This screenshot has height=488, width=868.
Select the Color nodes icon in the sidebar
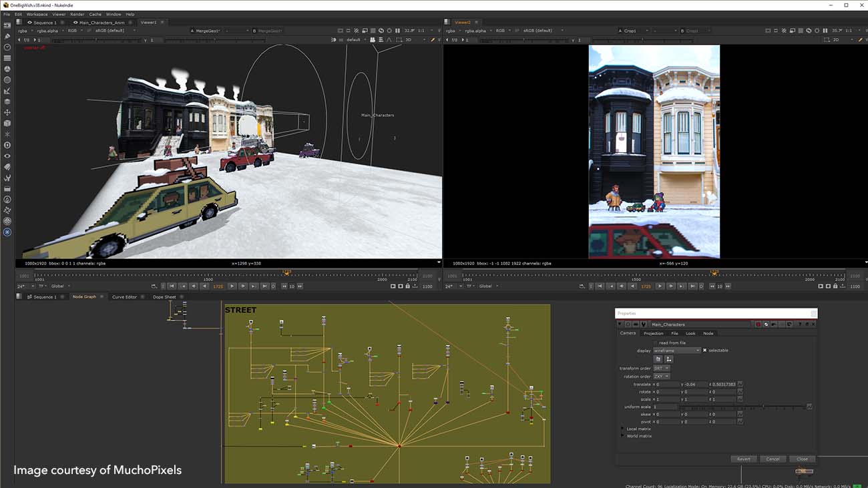pyautogui.click(x=7, y=69)
